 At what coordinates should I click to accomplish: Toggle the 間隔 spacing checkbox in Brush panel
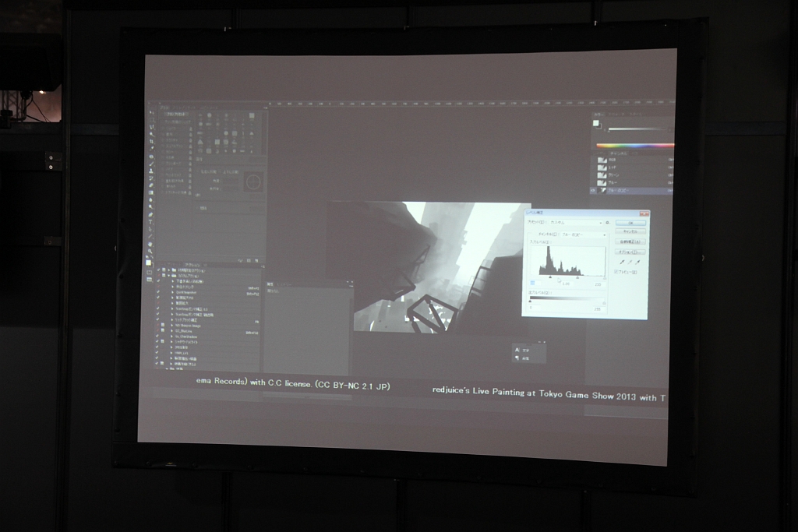click(198, 208)
